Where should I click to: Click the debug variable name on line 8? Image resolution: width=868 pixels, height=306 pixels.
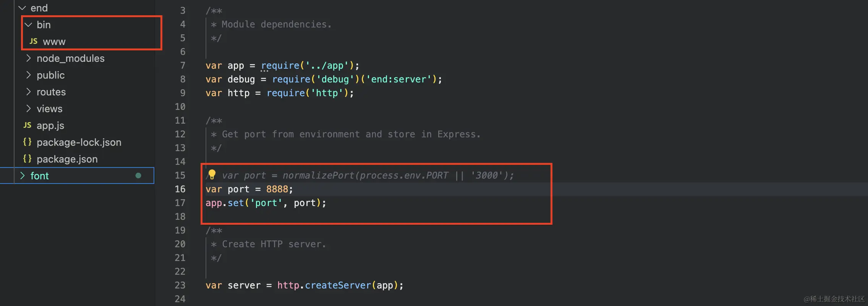241,79
